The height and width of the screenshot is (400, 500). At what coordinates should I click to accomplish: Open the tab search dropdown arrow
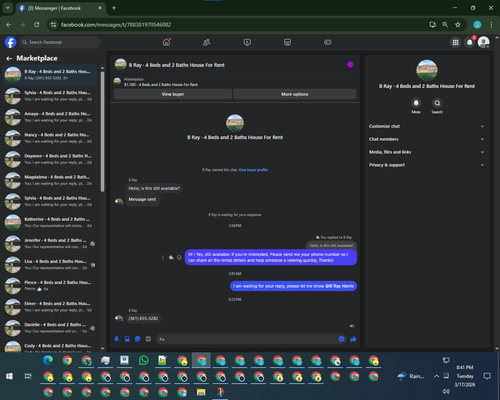point(7,8)
